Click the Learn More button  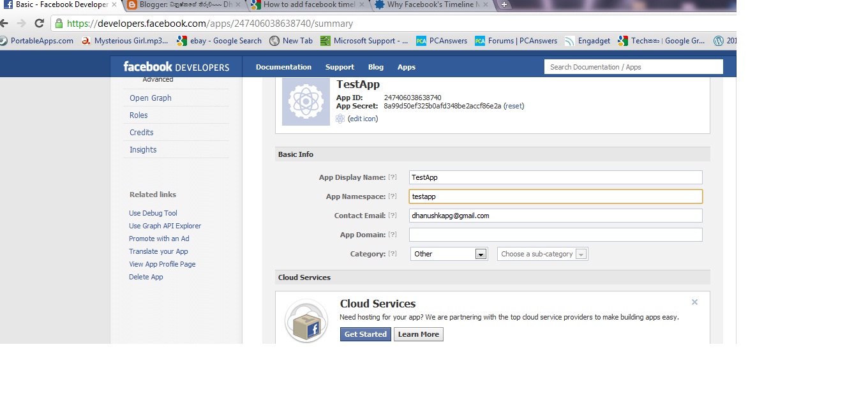point(419,334)
